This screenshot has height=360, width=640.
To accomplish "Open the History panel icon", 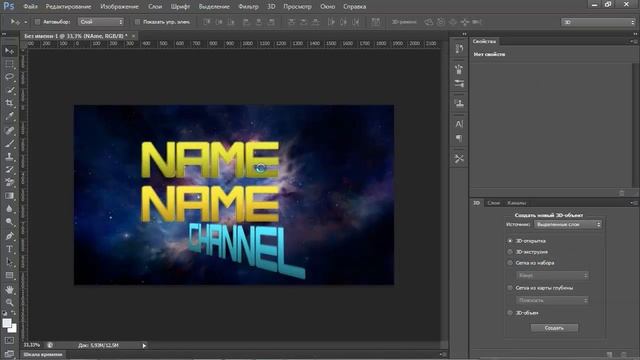I will (459, 49).
